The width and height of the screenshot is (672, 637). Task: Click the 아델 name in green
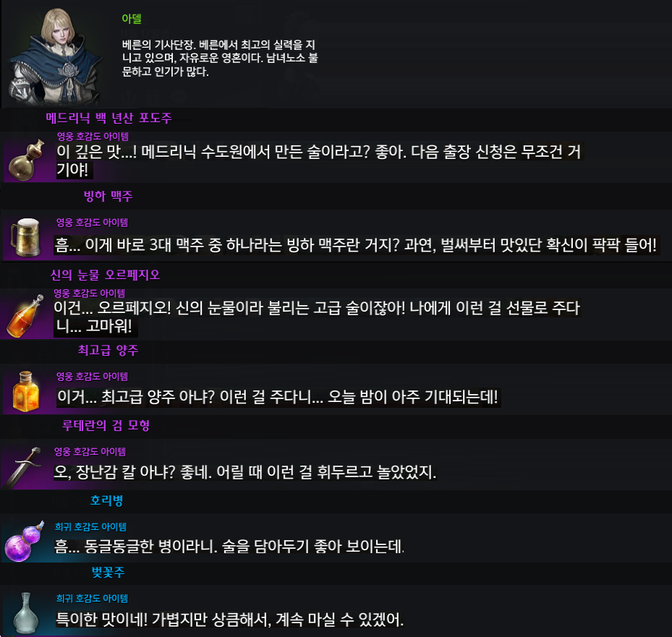132,18
